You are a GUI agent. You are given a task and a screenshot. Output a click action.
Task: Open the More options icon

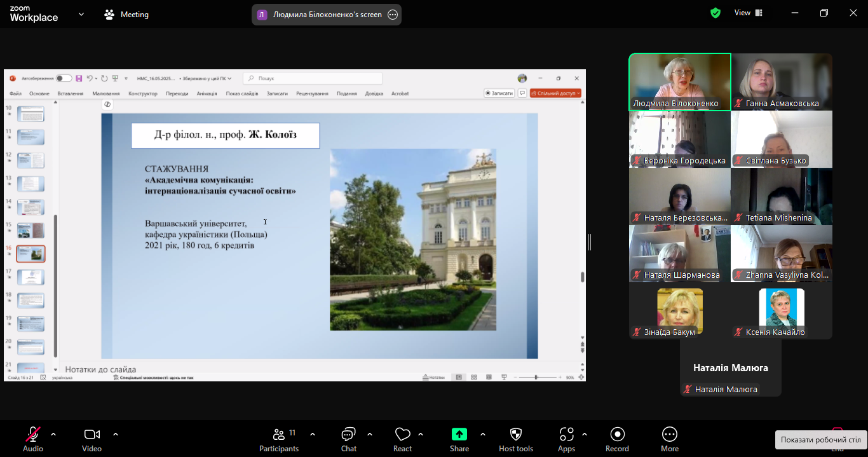pyautogui.click(x=669, y=435)
